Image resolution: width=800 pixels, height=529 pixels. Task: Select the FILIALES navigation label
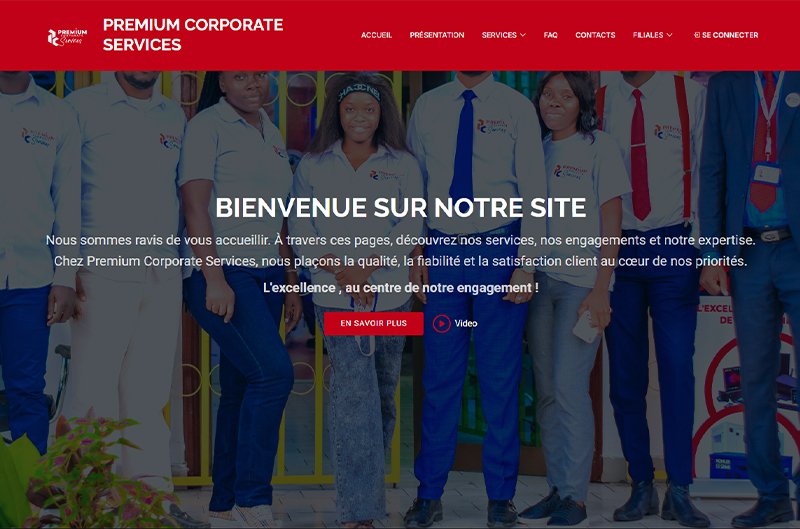pos(648,35)
